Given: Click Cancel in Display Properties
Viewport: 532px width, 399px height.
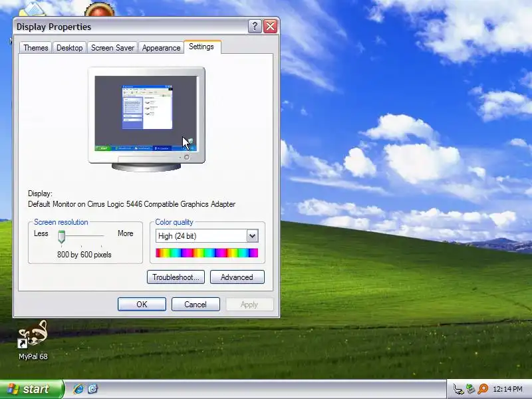Looking at the screenshot, I should click(196, 305).
